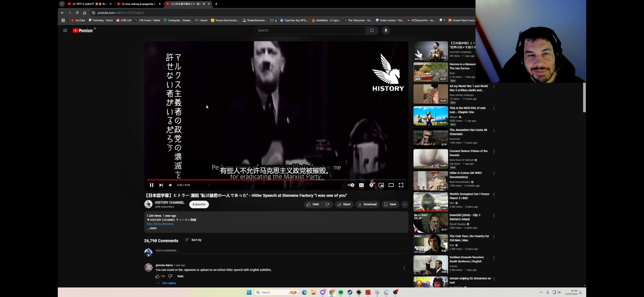Open options for Jerusalem 4K Cinematic video

[x=494, y=131]
